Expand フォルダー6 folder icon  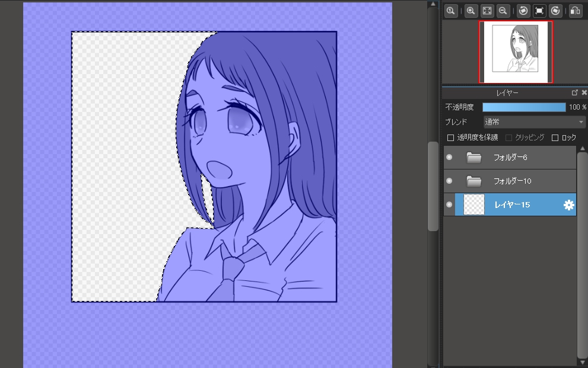pos(473,158)
